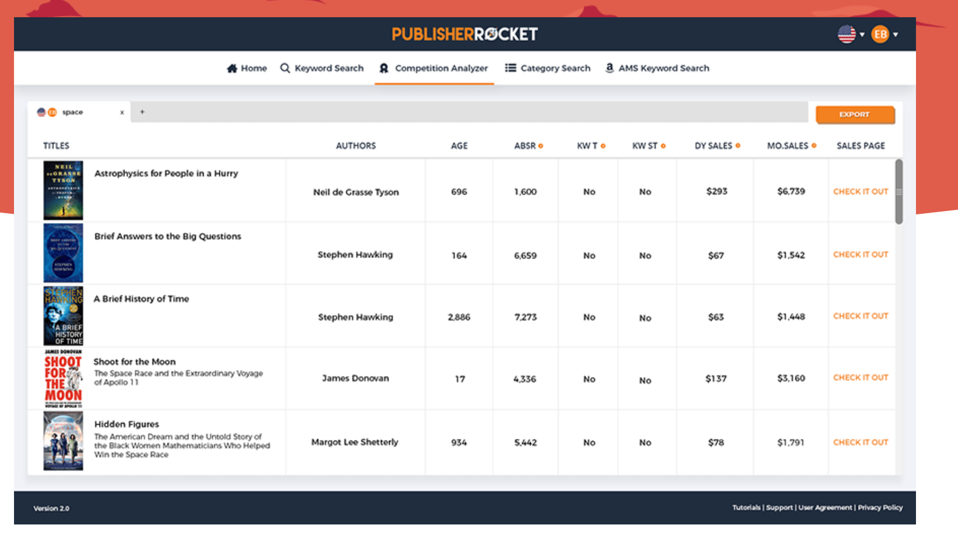The width and height of the screenshot is (958, 560).
Task: Open the Privacy Policy footer link
Action: click(880, 508)
